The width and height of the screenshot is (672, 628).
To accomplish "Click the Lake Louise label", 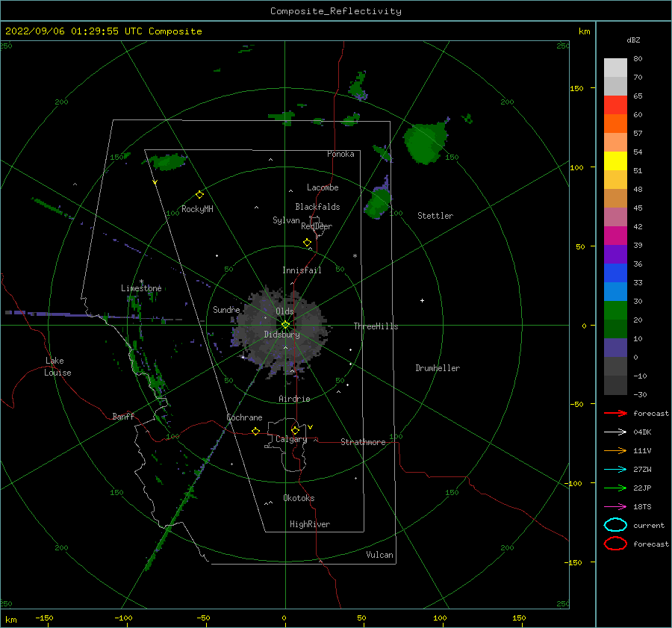I will (x=57, y=367).
